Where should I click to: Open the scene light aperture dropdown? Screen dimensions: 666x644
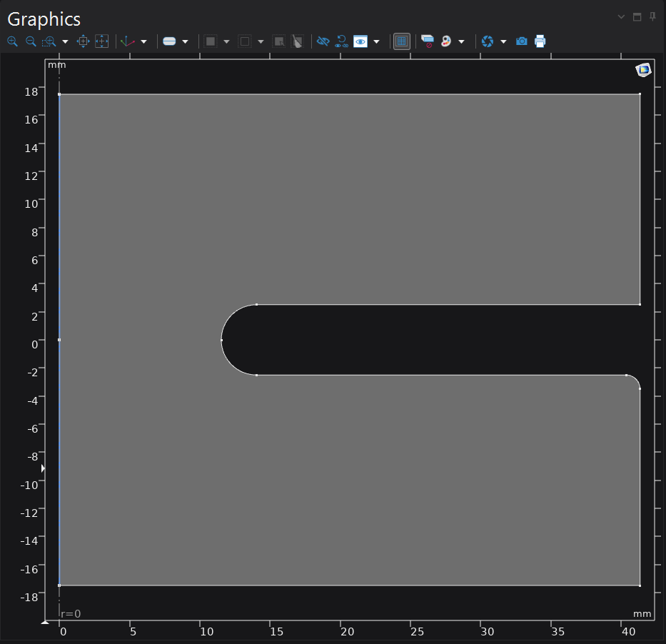tap(503, 41)
